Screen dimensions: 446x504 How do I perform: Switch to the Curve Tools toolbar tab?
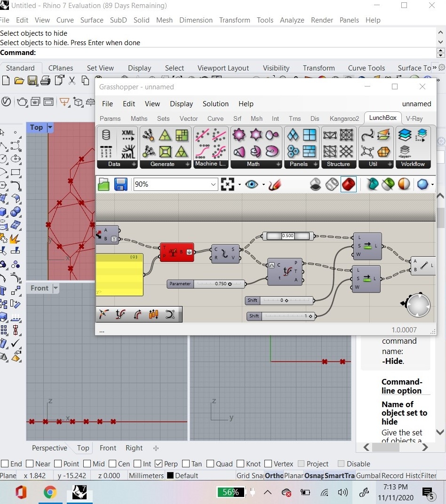(x=366, y=68)
